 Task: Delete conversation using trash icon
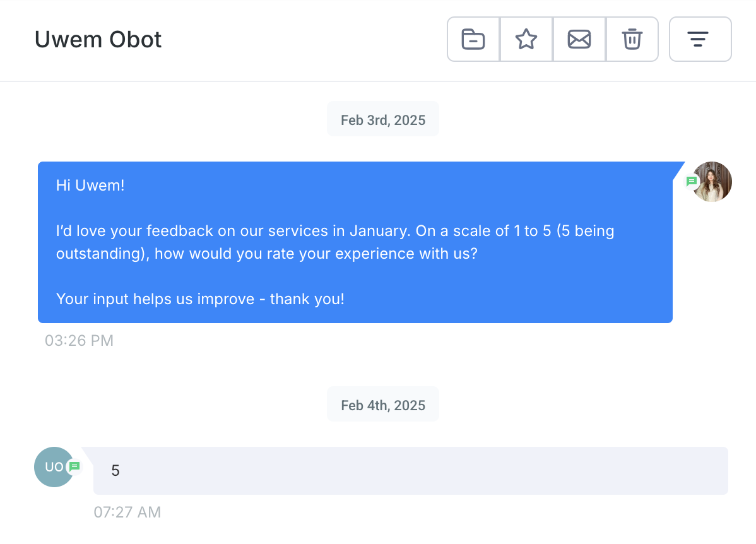[632, 39]
